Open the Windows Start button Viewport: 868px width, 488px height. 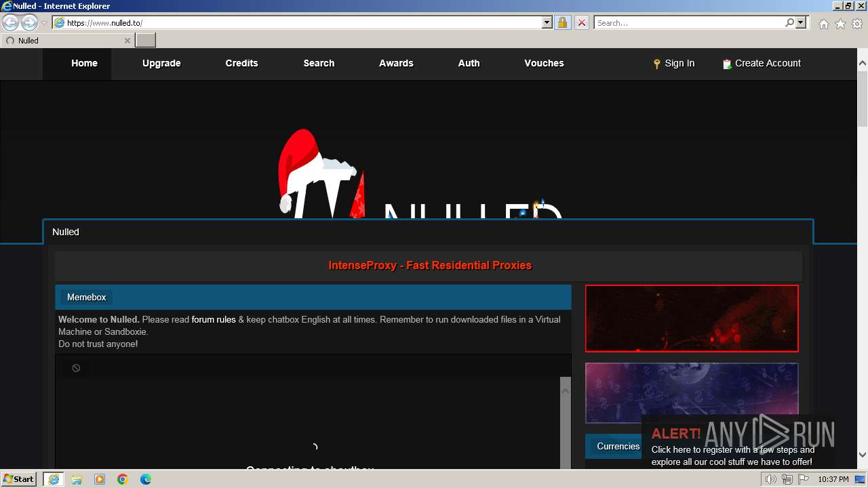coord(19,479)
